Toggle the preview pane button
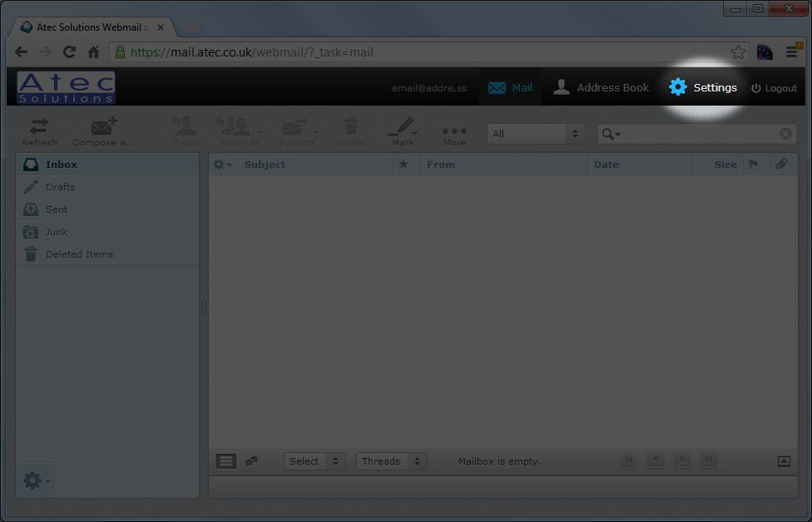Image resolution: width=812 pixels, height=522 pixels. click(784, 461)
